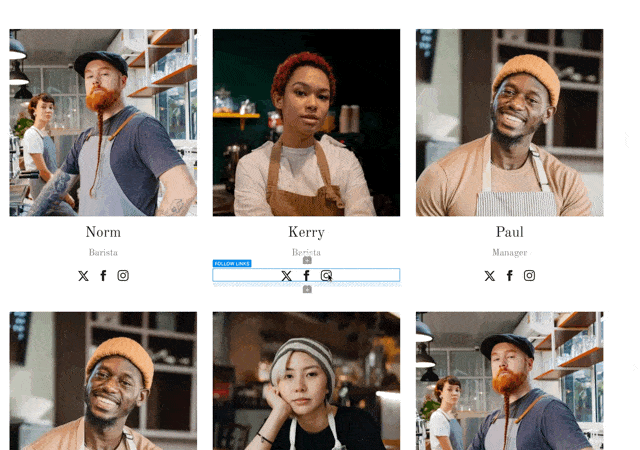Click the add block handle above Follow Links
The height and width of the screenshot is (450, 640).
(307, 260)
